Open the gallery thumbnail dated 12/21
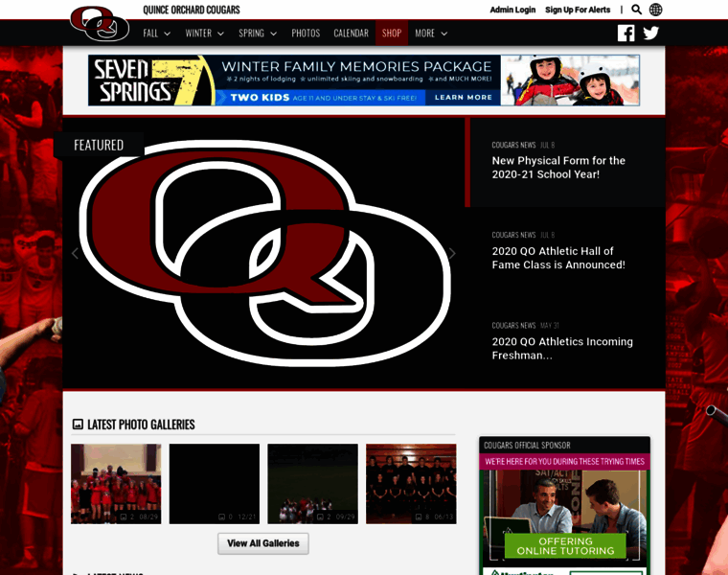Screen dimensions: 728x575 214,484
